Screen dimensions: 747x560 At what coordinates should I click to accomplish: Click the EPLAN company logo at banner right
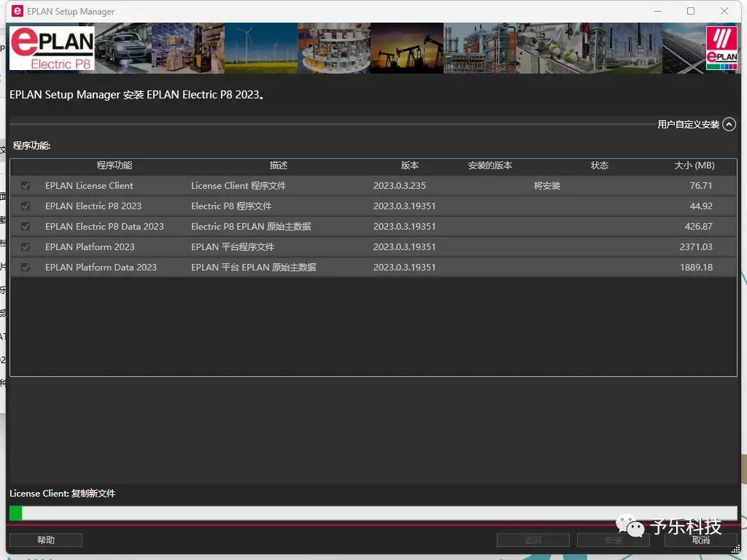pyautogui.click(x=721, y=48)
